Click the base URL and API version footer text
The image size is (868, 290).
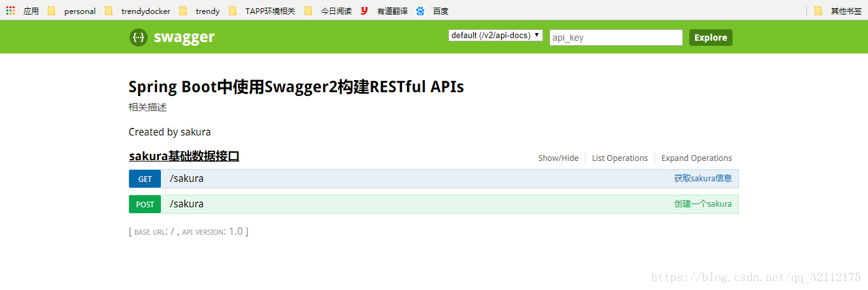[x=188, y=231]
